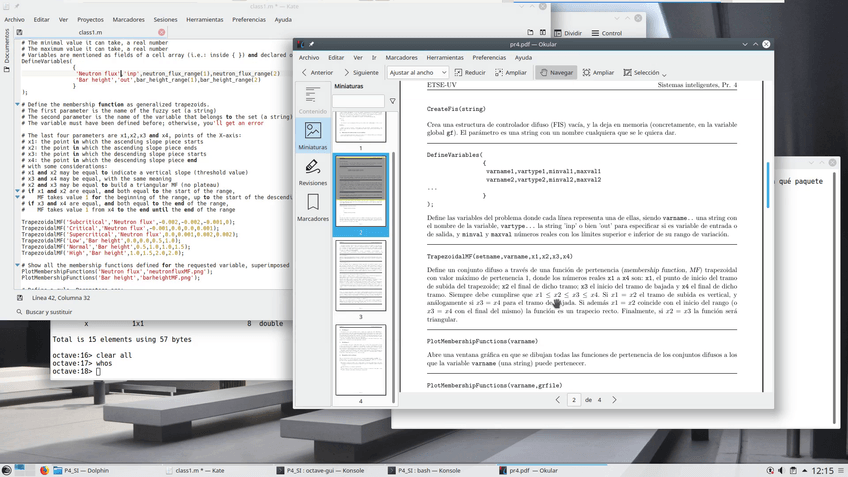
Task: Expand the Selección tool dropdown arrow
Action: [x=664, y=72]
